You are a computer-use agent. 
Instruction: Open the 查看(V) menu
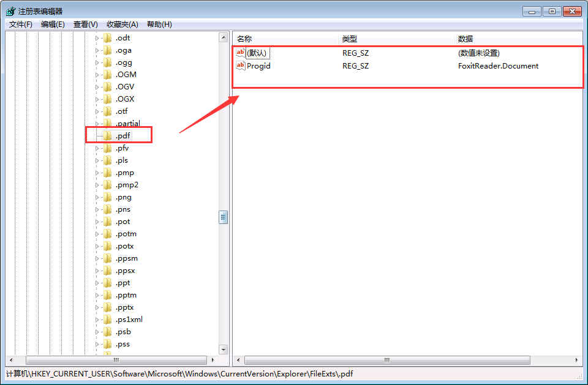(85, 24)
